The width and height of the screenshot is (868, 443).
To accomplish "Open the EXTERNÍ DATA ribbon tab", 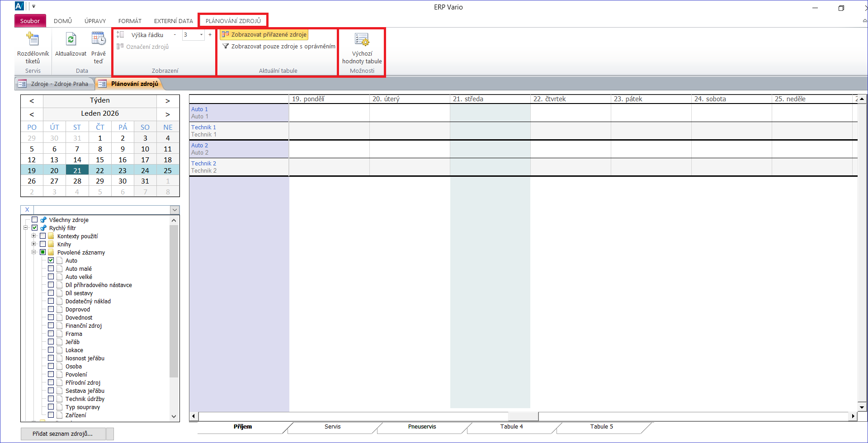I will click(x=173, y=21).
